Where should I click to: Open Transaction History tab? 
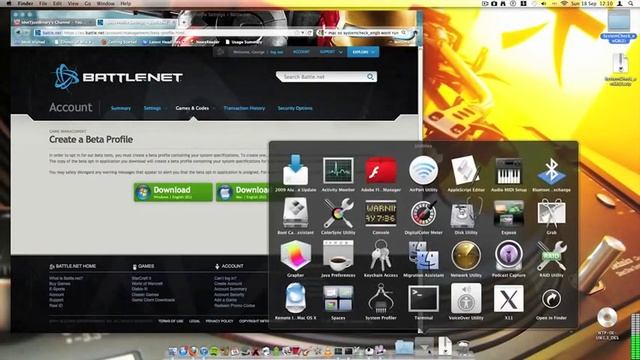[x=244, y=108]
